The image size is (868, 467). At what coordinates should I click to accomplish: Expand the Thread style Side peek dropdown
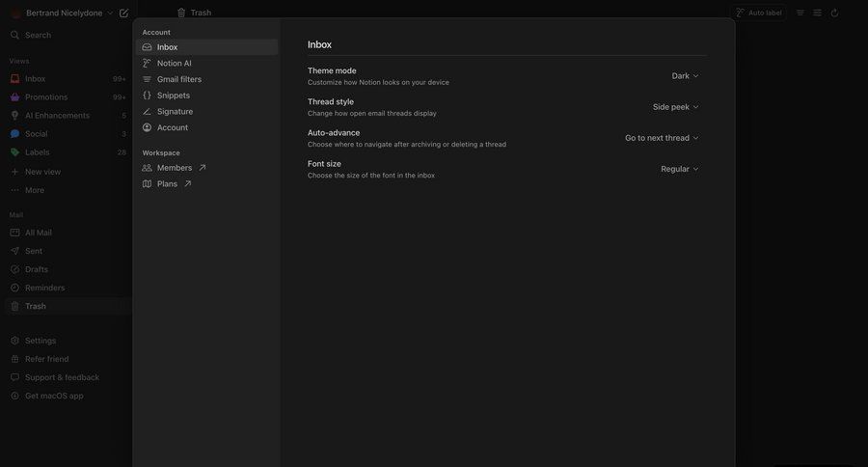click(675, 107)
